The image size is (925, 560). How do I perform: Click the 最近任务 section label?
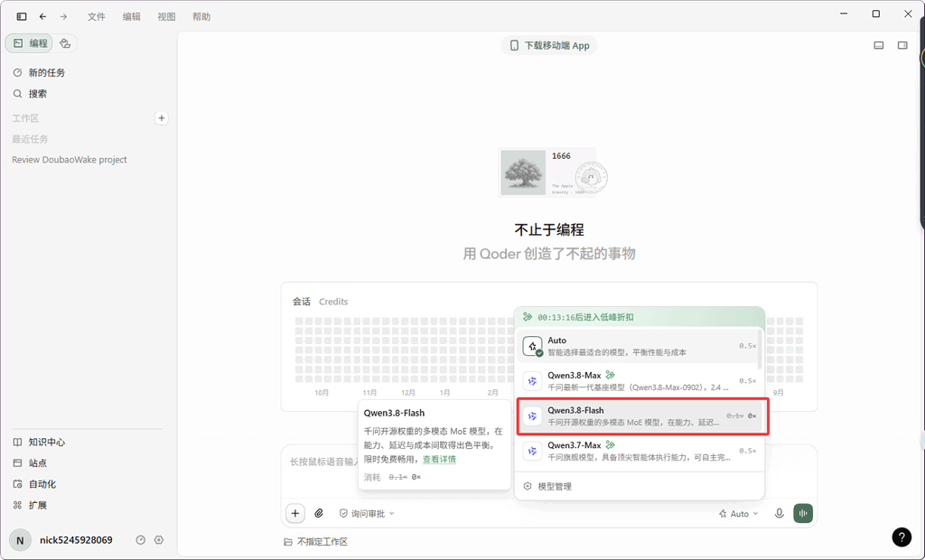[x=30, y=139]
